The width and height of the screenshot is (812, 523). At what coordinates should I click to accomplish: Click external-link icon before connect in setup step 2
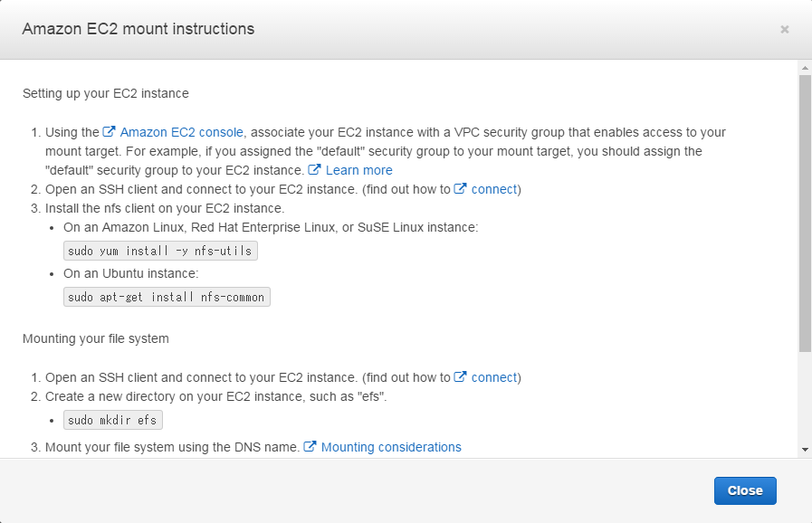[460, 188]
